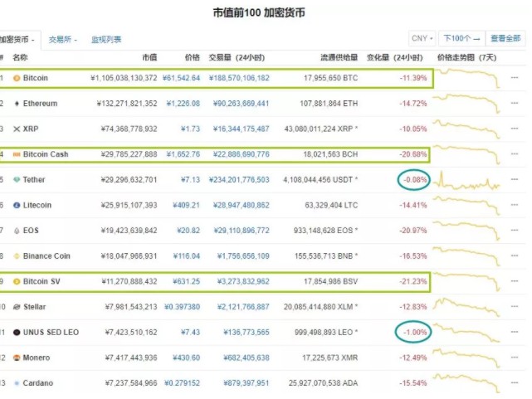Expand the 加密货币 tab dropdown
The image size is (532, 399).
(17, 40)
